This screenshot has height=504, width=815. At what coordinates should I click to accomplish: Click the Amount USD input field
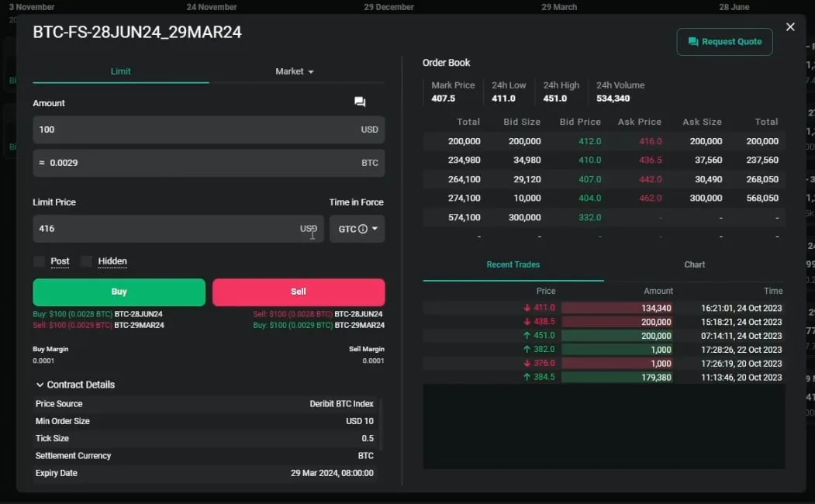pos(209,129)
